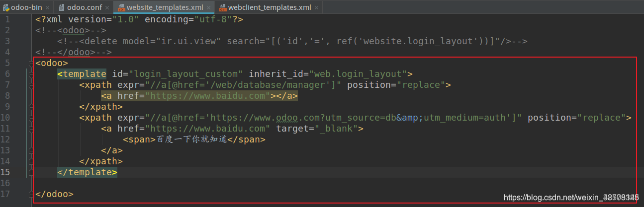Click the "login_layout_custom" id value
This screenshot has height=207, width=644.
[x=186, y=74]
